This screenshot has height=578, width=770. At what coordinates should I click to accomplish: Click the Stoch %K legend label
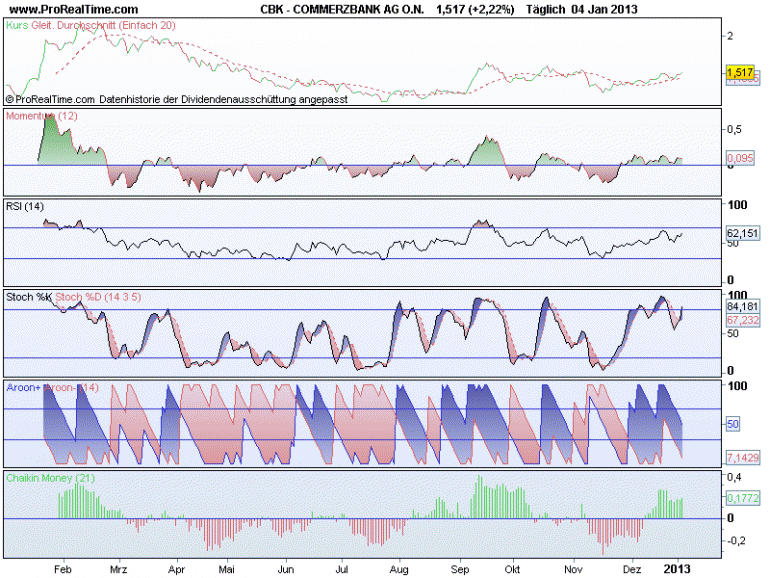pos(28,297)
